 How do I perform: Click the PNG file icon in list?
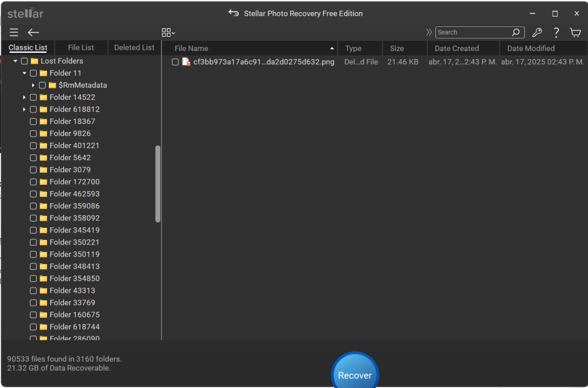186,62
